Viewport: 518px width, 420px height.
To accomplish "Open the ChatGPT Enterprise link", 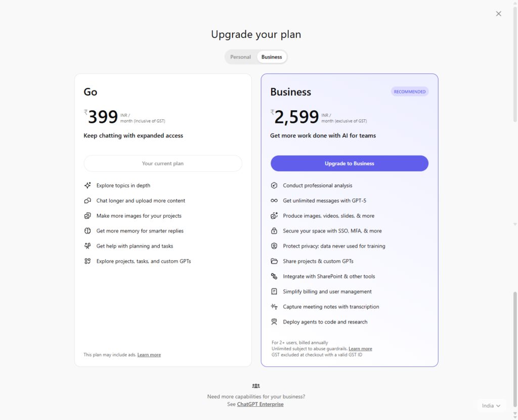I will (x=260, y=404).
